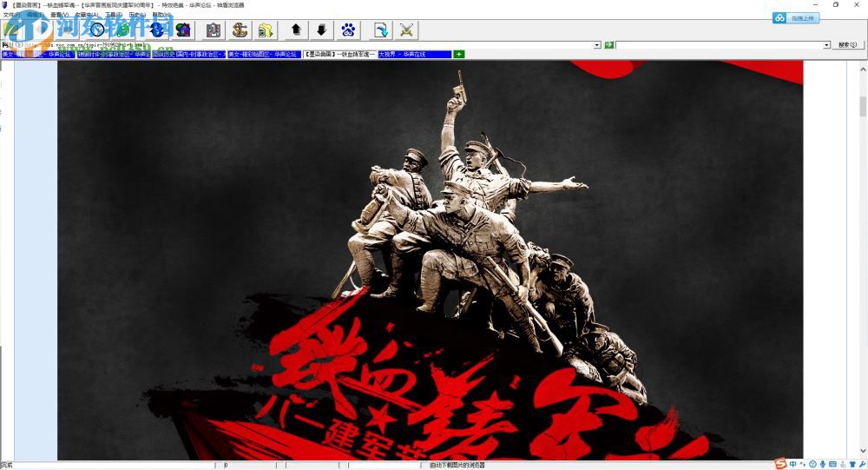The height and width of the screenshot is (470, 868).
Task: Click the page scrollbar down arrow
Action: coord(863,451)
